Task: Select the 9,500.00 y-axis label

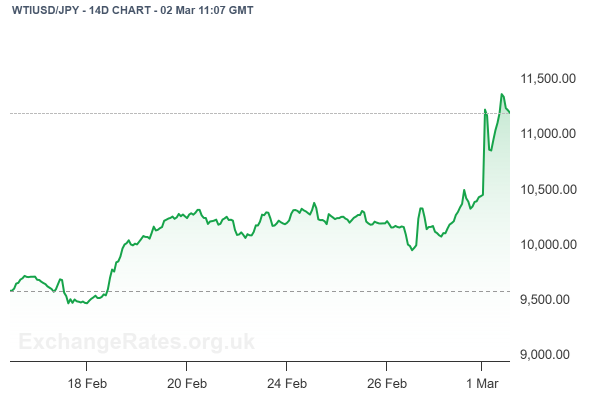Action: [x=549, y=299]
